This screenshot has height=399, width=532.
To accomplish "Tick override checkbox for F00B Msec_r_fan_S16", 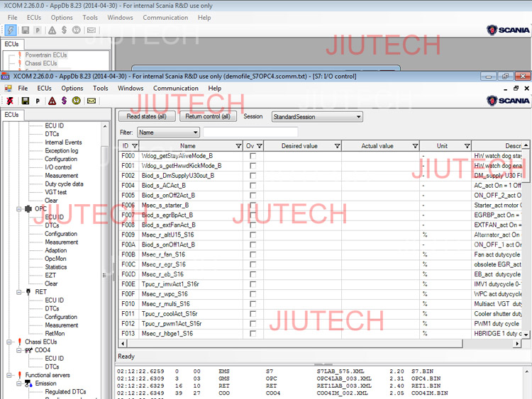I will tap(253, 254).
